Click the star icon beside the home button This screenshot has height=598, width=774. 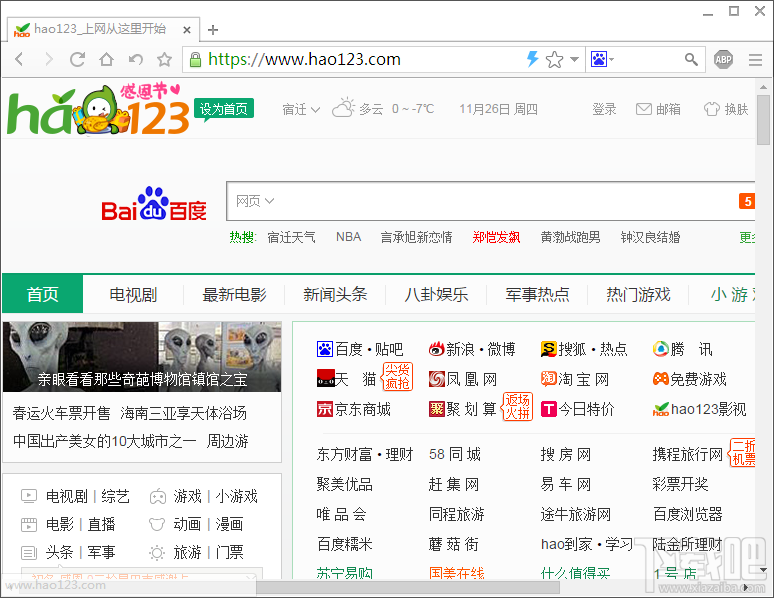164,60
